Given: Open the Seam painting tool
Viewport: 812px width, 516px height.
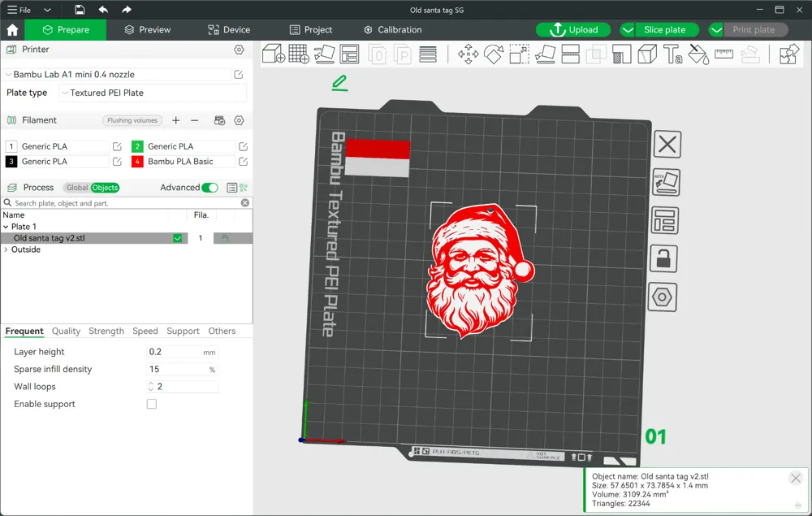Looking at the screenshot, I should (x=647, y=54).
